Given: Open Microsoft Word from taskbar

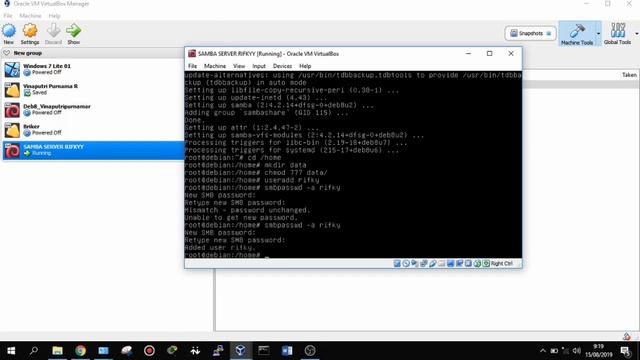Looking at the screenshot, I should (x=287, y=351).
